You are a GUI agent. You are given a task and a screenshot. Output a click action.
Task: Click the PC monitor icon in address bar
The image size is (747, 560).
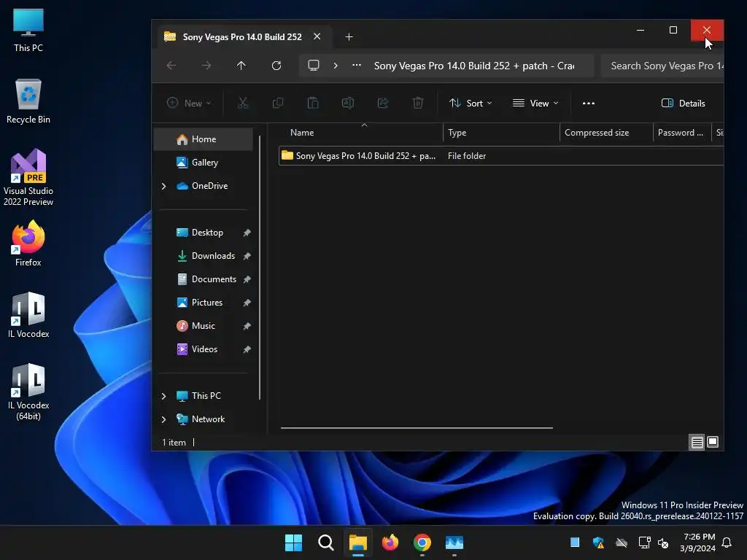[x=314, y=65]
